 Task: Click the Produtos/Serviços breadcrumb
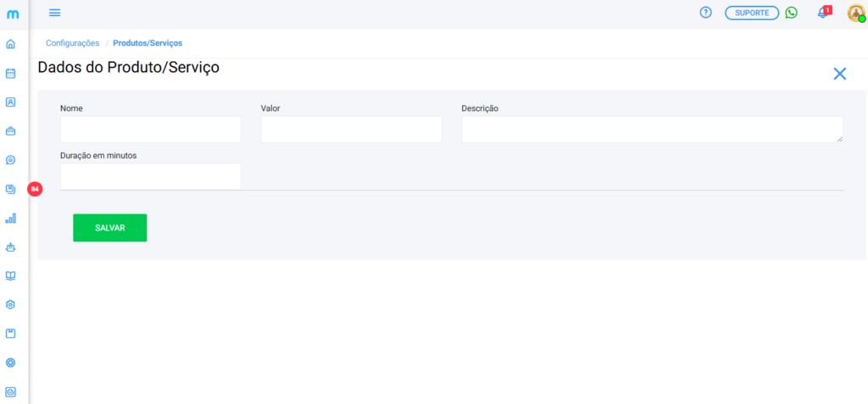pos(147,42)
